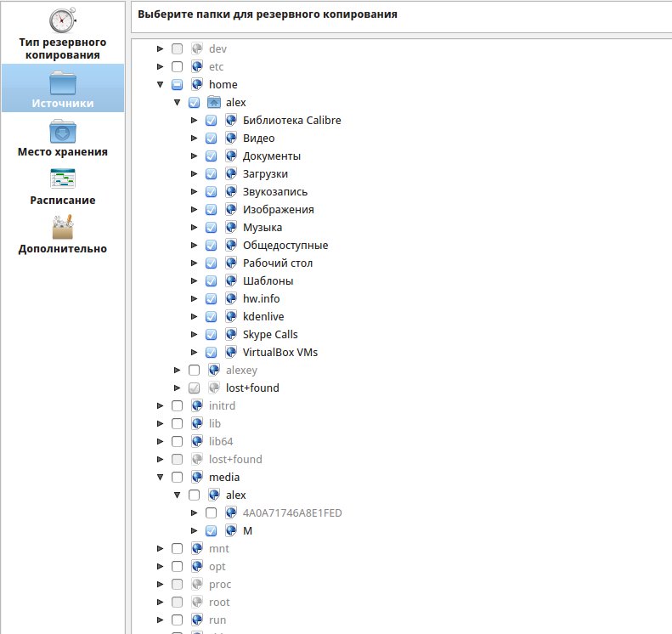Screen dimensions: 672x634
Task: Click the folder icon beside etc
Action: [197, 66]
